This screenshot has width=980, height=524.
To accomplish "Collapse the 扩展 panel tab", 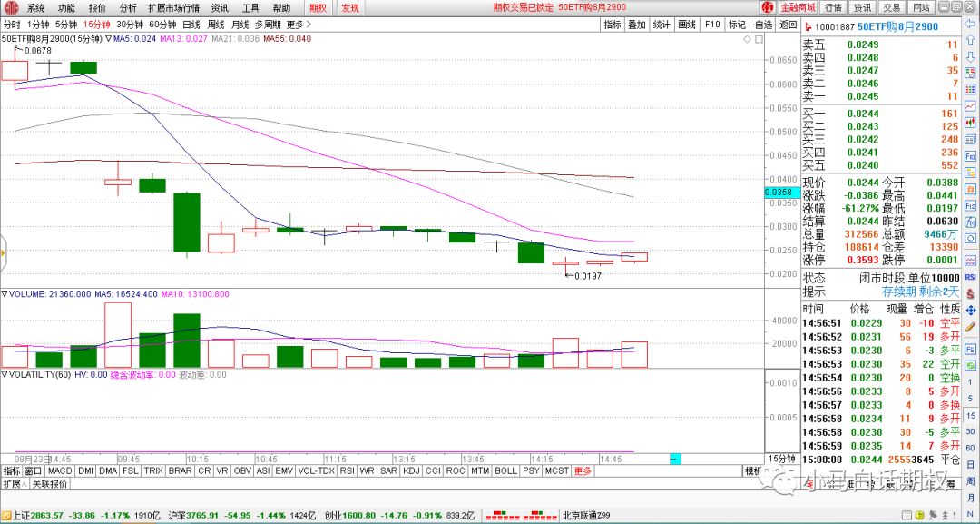I will coord(15,484).
